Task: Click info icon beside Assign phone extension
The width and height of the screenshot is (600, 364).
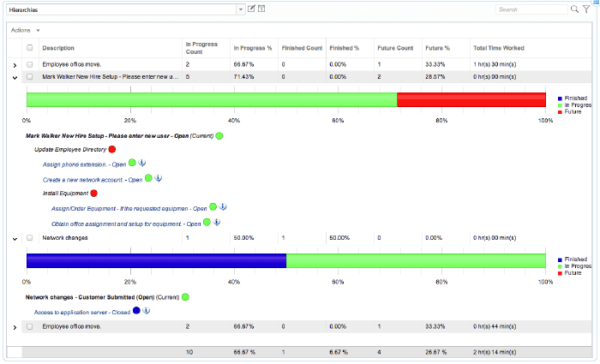Action: click(x=142, y=163)
